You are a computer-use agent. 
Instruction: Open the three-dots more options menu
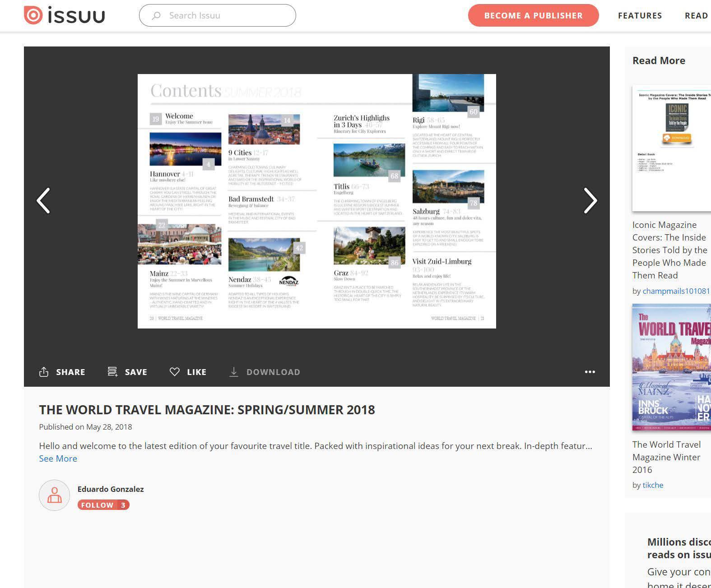(x=590, y=372)
